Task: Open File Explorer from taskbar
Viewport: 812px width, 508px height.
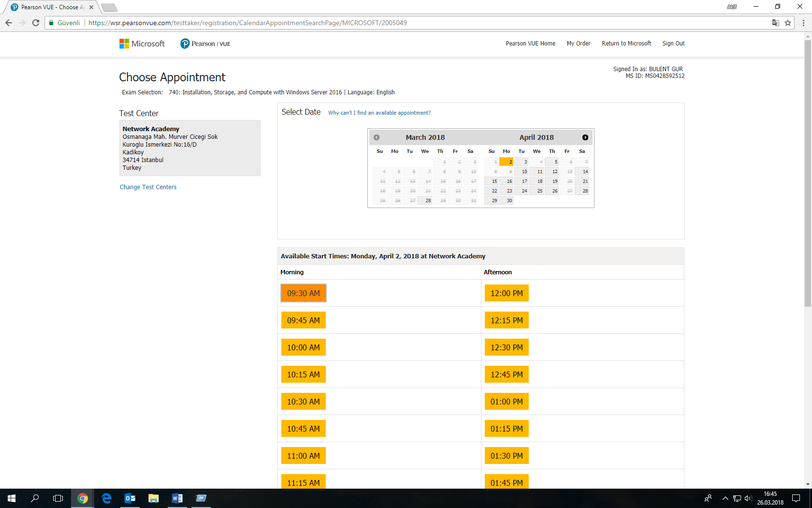Action: [154, 498]
